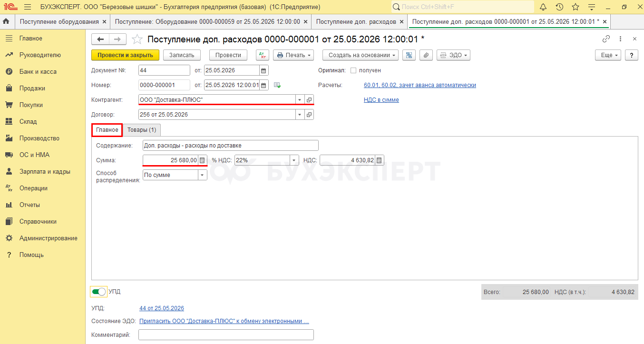Expand the Способ распределения dropdown

(203, 175)
